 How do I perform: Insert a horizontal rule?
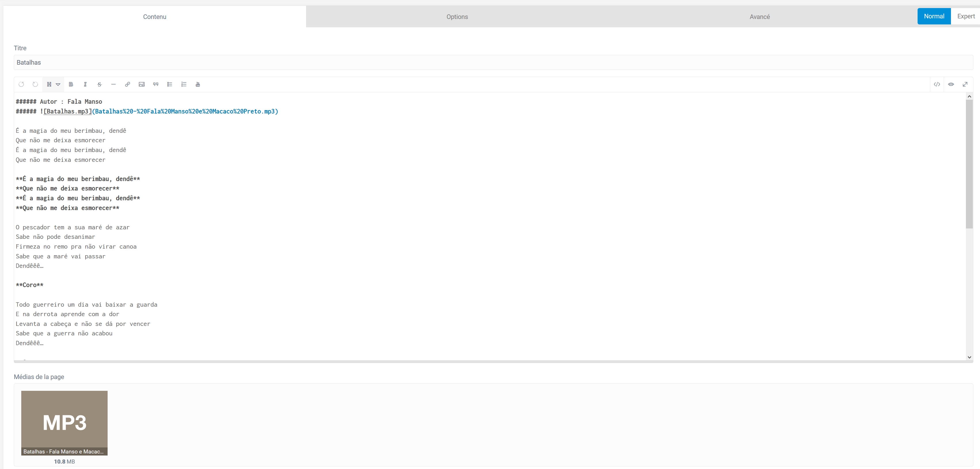113,84
